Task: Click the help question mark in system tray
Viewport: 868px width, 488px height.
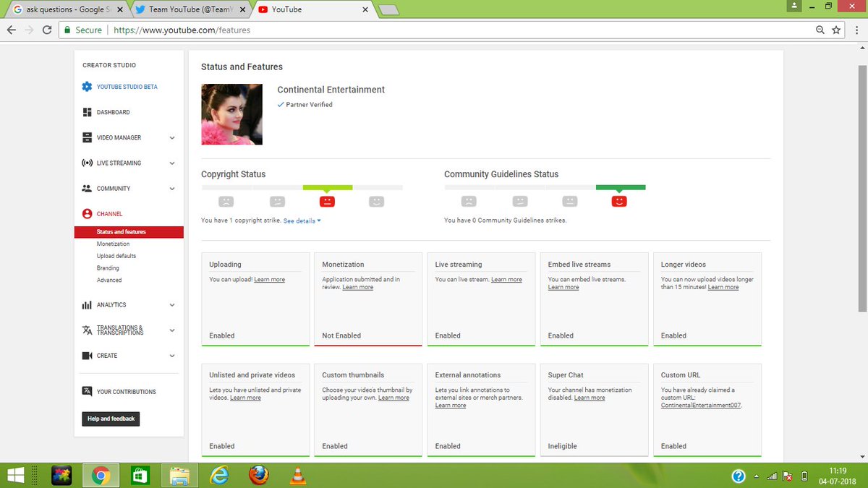Action: 739,476
